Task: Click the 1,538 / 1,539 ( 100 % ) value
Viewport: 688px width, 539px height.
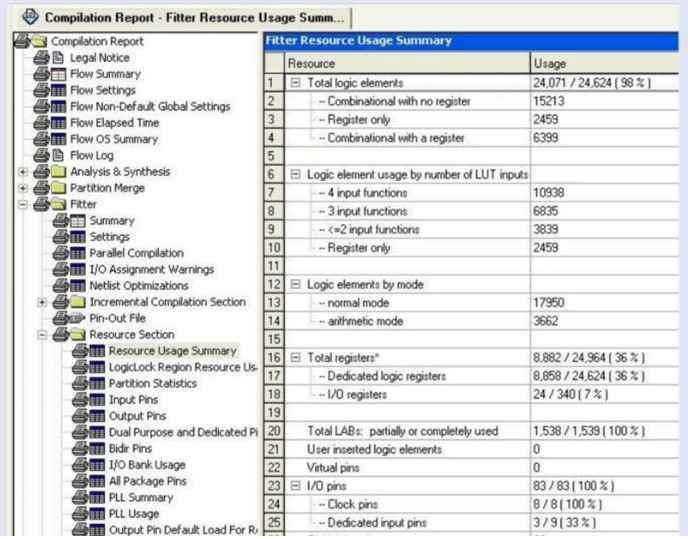Action: tap(589, 431)
